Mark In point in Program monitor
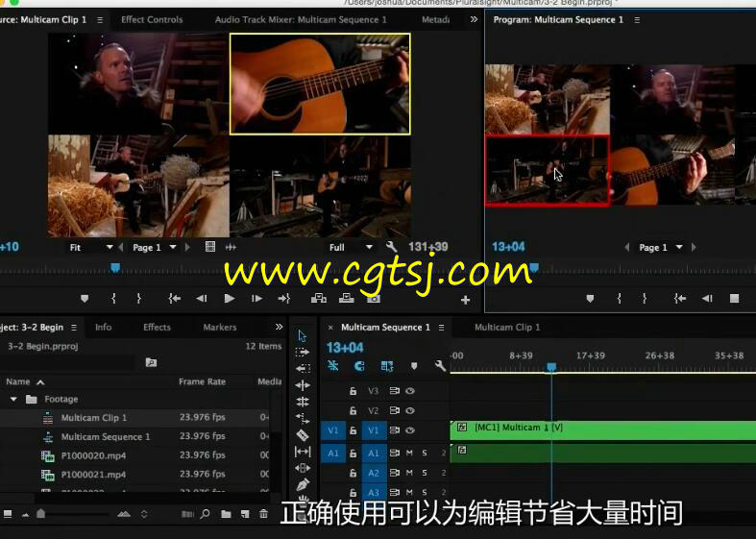756x539 pixels. (619, 299)
